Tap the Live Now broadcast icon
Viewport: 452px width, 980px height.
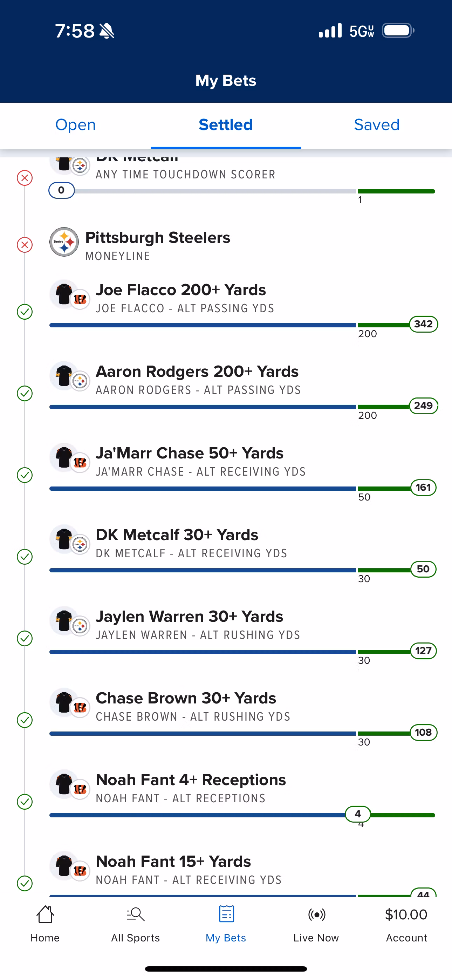[x=316, y=914]
